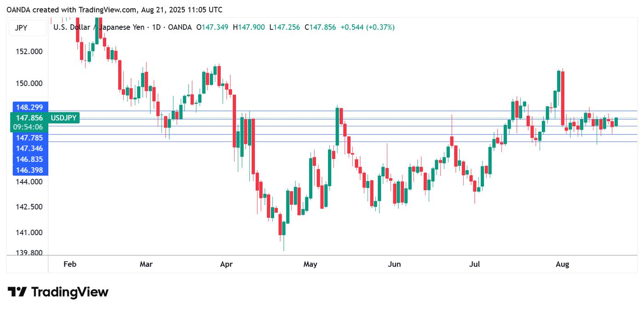The image size is (644, 311).
Task: Click the H147.900 high value in legend
Action: [249, 27]
